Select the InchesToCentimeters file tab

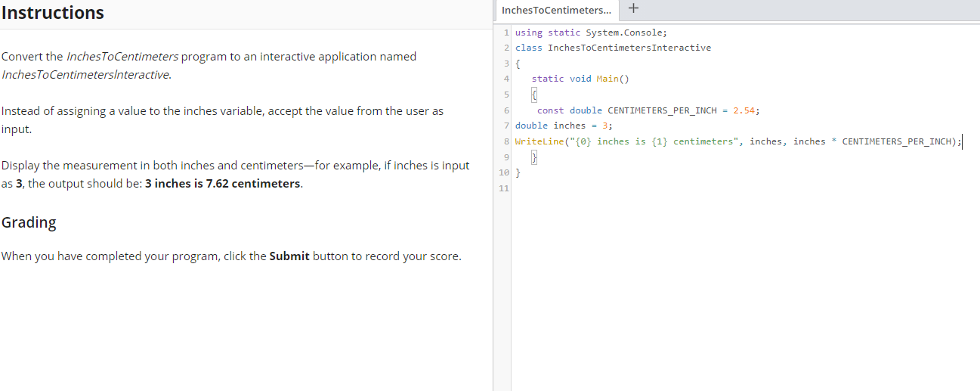tap(558, 11)
